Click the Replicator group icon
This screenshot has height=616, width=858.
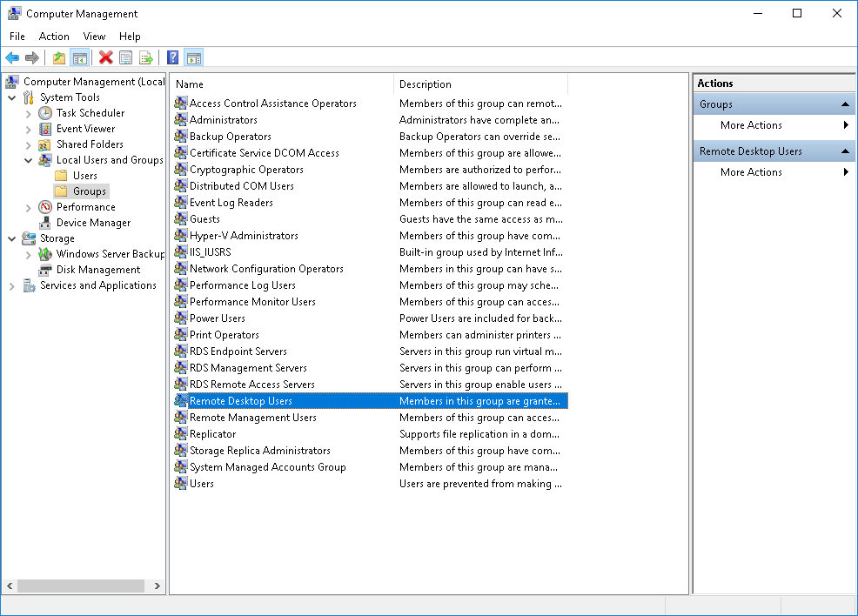point(181,433)
